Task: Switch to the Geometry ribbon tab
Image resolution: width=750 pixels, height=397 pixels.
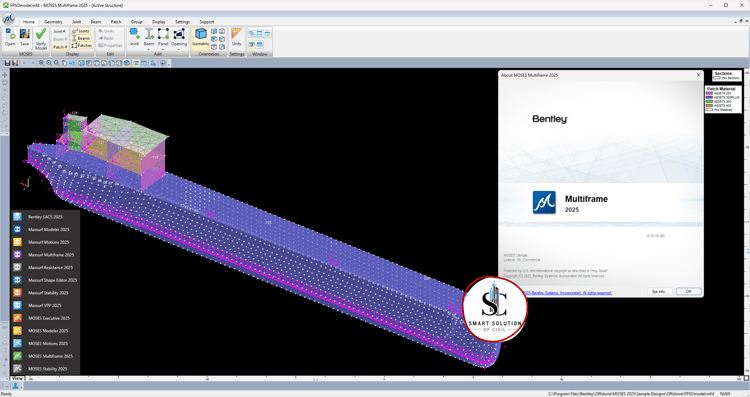Action: [x=53, y=22]
